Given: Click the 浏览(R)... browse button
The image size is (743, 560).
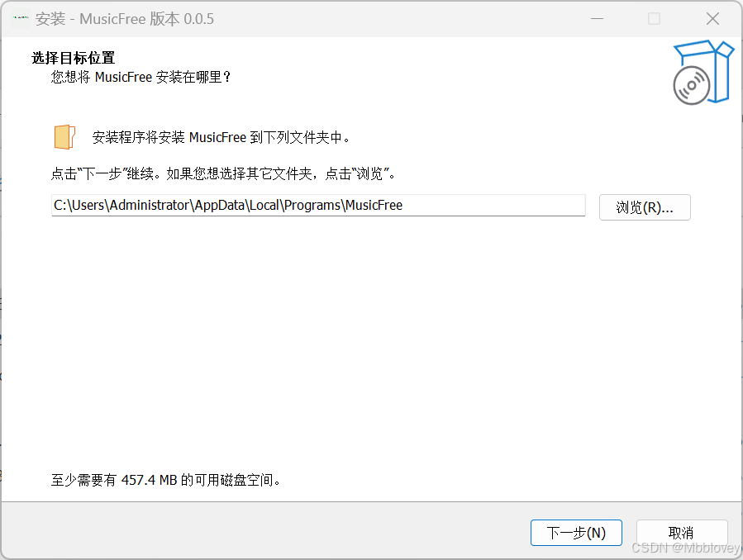Looking at the screenshot, I should tap(645, 207).
